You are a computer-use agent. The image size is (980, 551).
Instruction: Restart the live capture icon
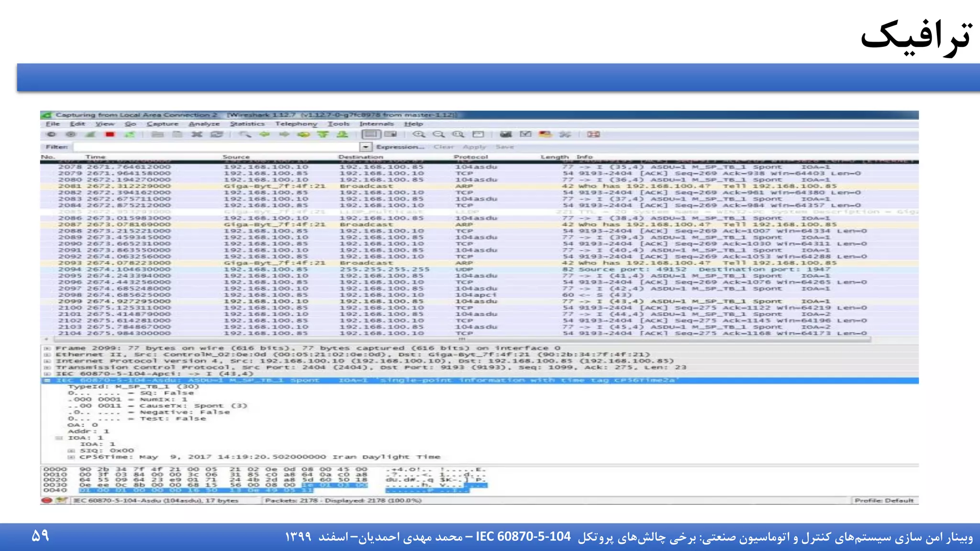coord(130,134)
